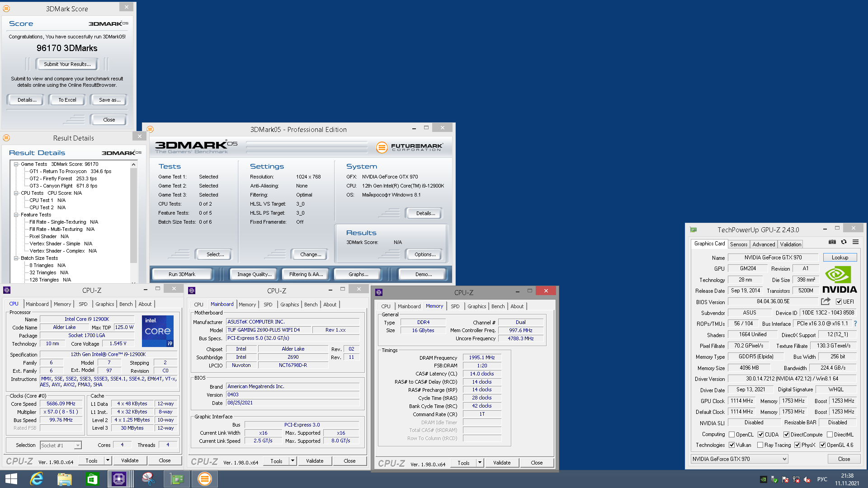The height and width of the screenshot is (488, 868).
Task: Click GPU-Z title bar app icon
Action: (693, 230)
